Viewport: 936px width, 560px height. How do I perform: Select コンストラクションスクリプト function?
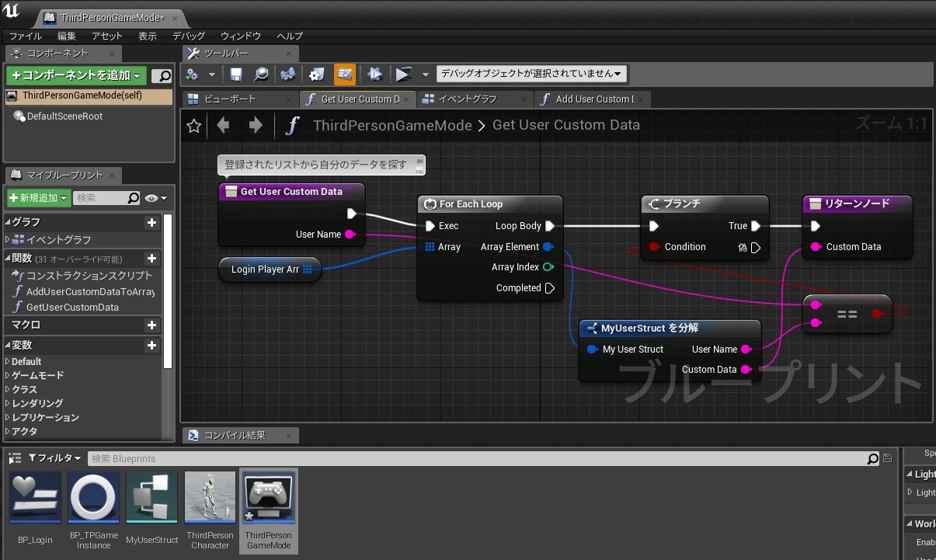coord(84,276)
